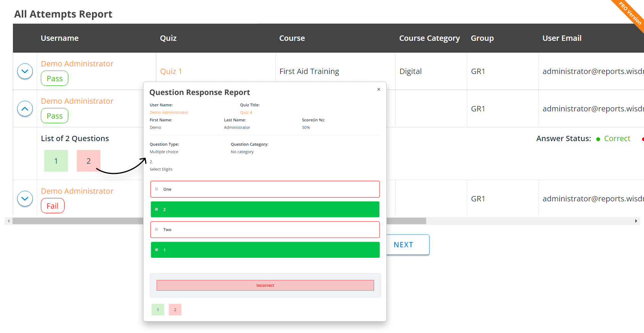Toggle the checkbox for green option 1
The image size is (644, 333).
(157, 250)
